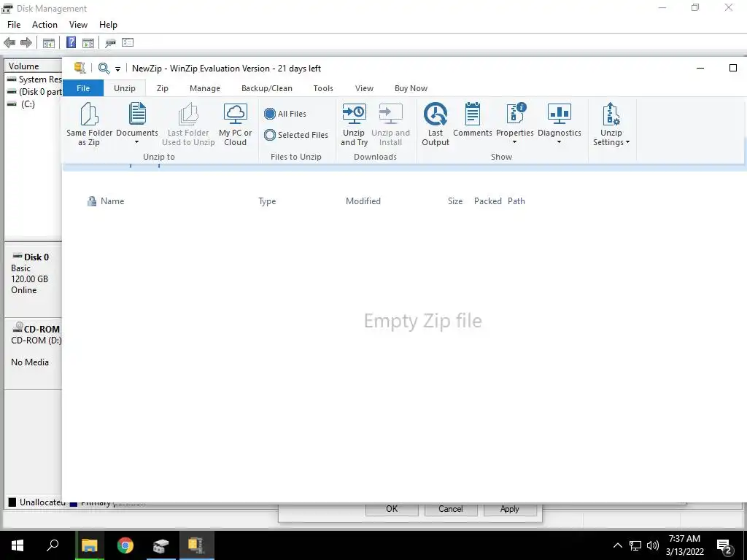Open Disk Management File menu
Image resolution: width=747 pixels, height=560 pixels.
14,25
